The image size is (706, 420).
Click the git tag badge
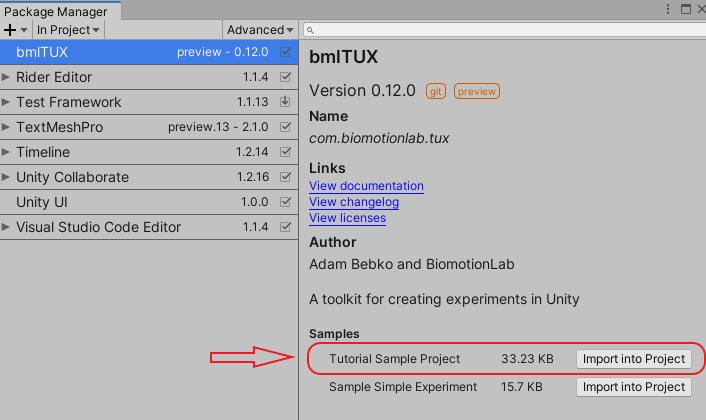435,91
